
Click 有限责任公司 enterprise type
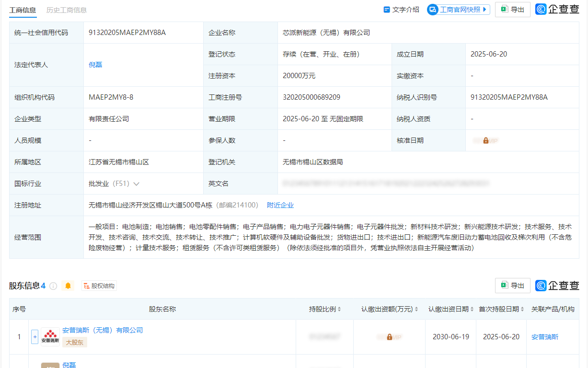109,119
